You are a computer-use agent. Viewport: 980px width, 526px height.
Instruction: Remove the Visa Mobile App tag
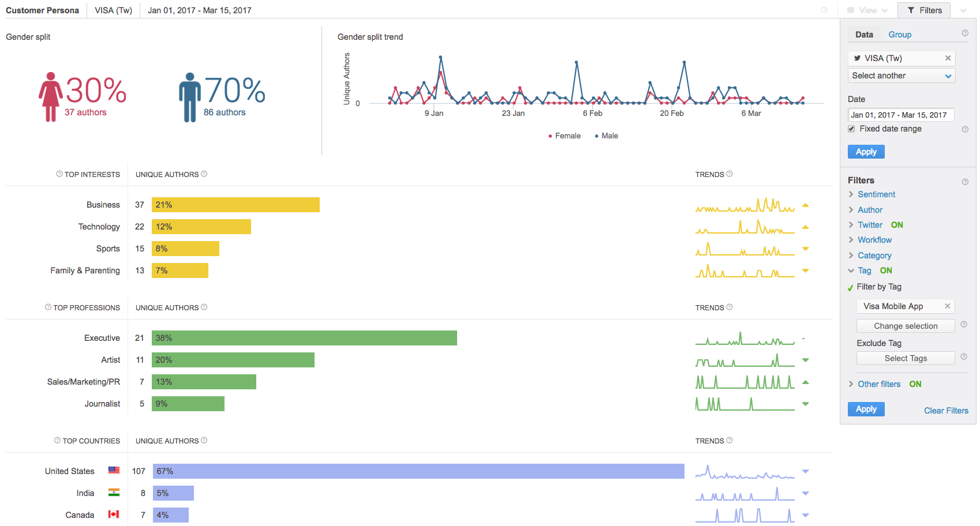click(x=947, y=306)
